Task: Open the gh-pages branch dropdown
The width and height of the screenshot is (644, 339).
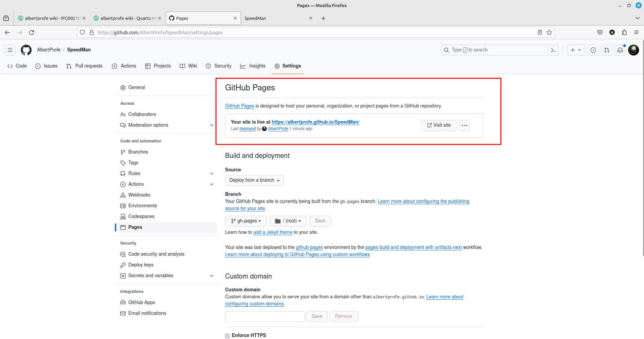Action: pyautogui.click(x=246, y=221)
